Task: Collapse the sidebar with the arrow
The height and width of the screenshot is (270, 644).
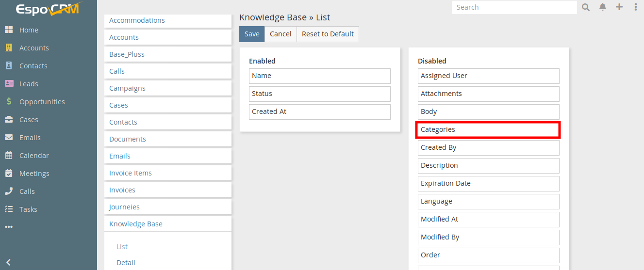Action: [x=8, y=262]
